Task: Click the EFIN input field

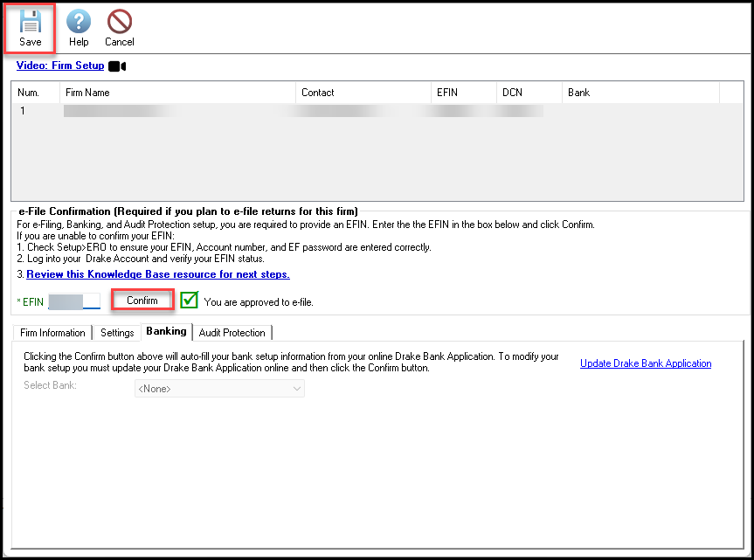Action: click(x=74, y=301)
